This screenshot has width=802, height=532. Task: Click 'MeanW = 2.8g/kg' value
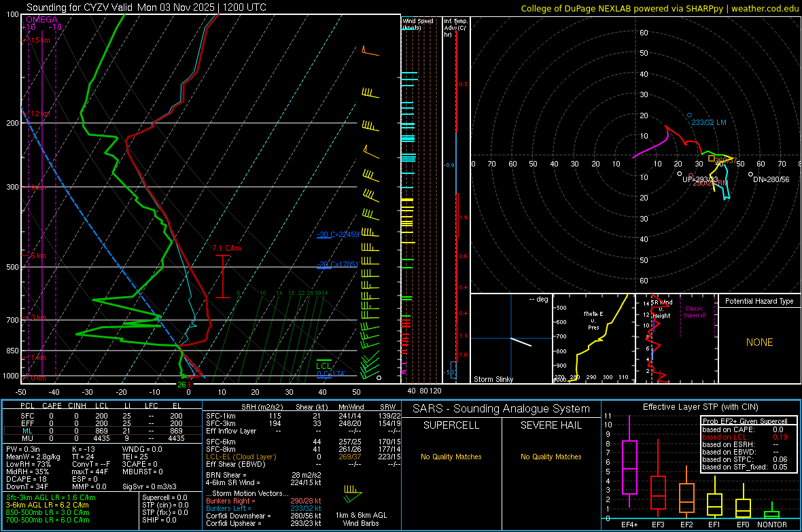33,457
